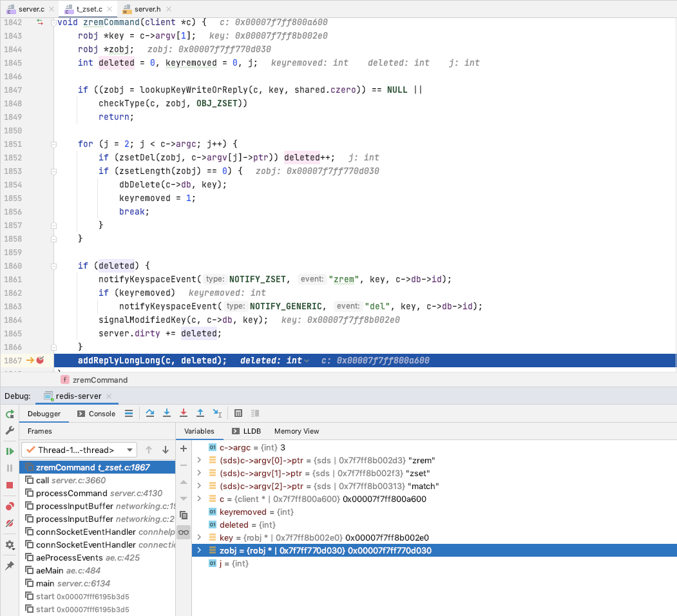Screen dimensions: 677x616
Task: Switch to the t_zset.c editor tab
Action: pos(90,9)
